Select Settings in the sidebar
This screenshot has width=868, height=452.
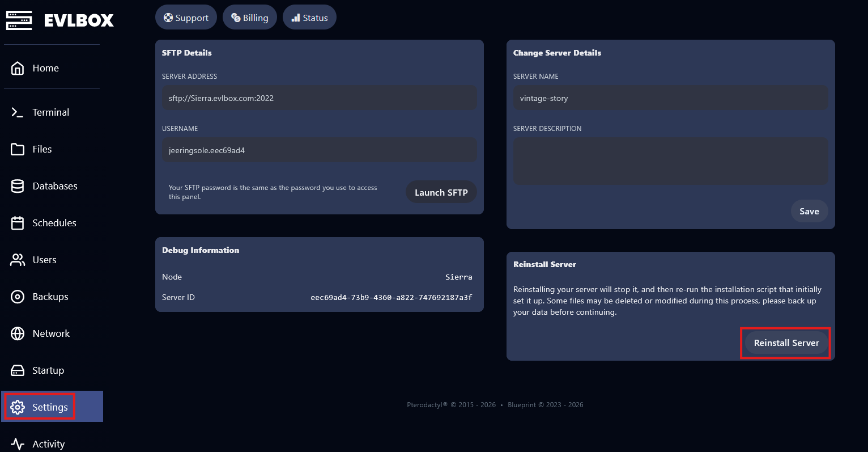(49, 407)
